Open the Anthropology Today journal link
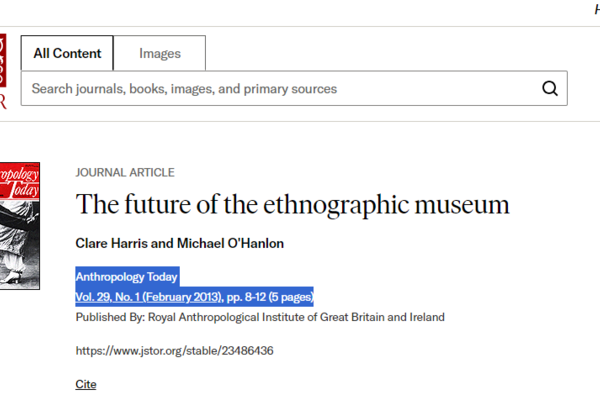The width and height of the screenshot is (600, 400). point(126,277)
